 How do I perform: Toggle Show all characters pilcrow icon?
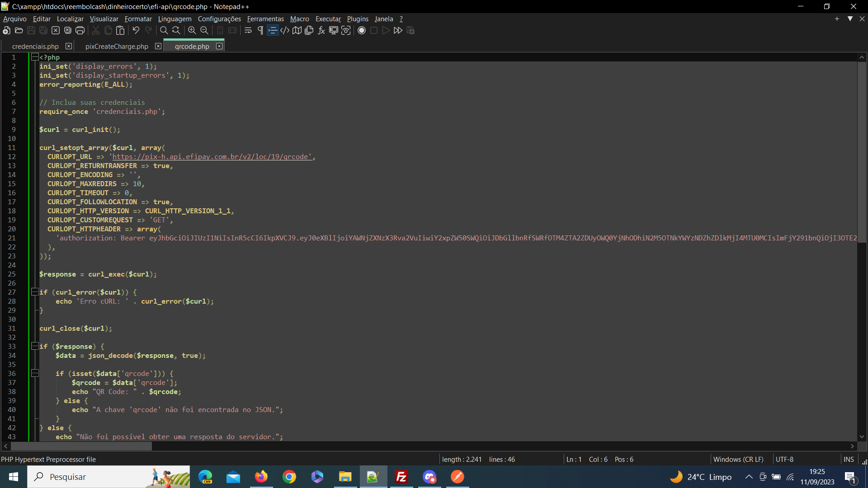tap(260, 30)
